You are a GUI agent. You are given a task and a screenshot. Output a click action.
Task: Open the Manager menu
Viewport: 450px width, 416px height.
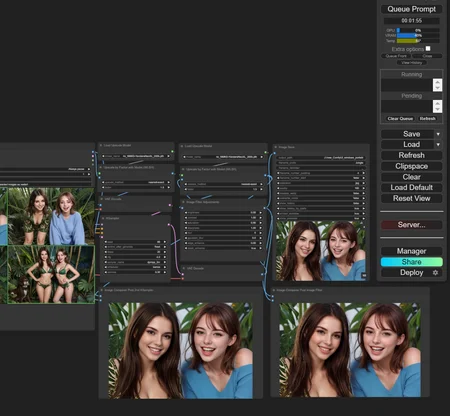[x=411, y=251]
